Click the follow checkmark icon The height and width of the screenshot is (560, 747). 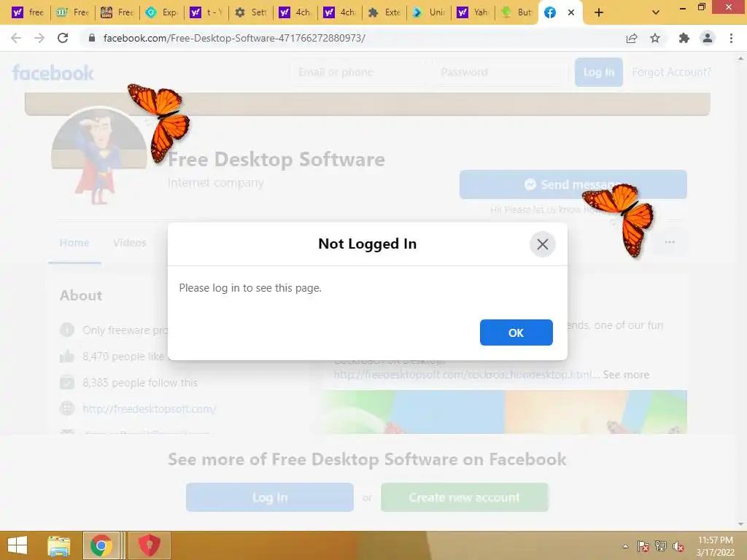[x=67, y=382]
